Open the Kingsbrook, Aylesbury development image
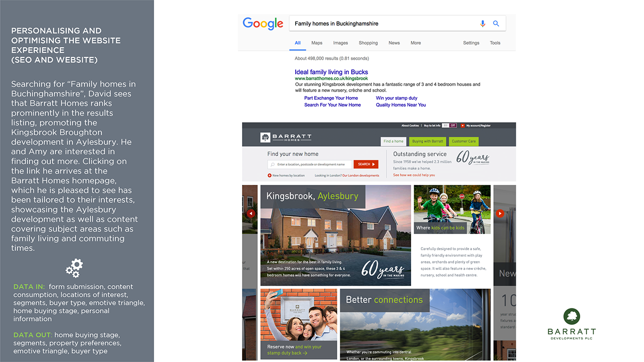The image size is (644, 362). (335, 236)
